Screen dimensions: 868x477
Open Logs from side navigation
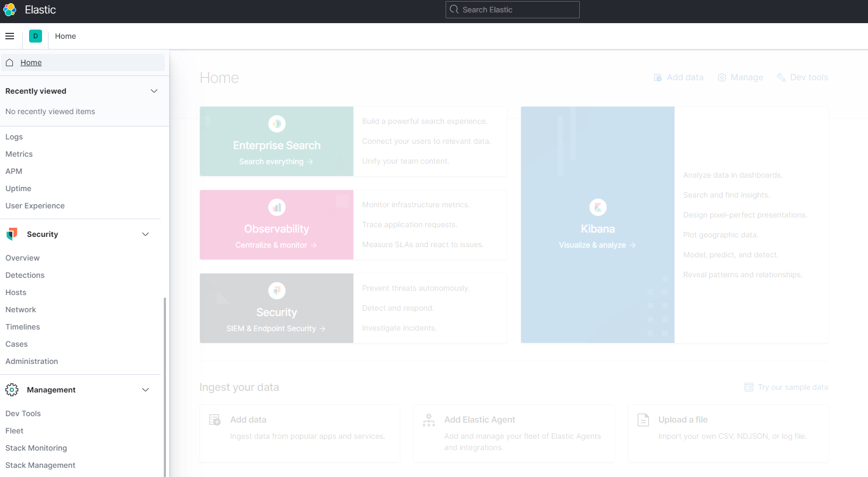pyautogui.click(x=14, y=137)
